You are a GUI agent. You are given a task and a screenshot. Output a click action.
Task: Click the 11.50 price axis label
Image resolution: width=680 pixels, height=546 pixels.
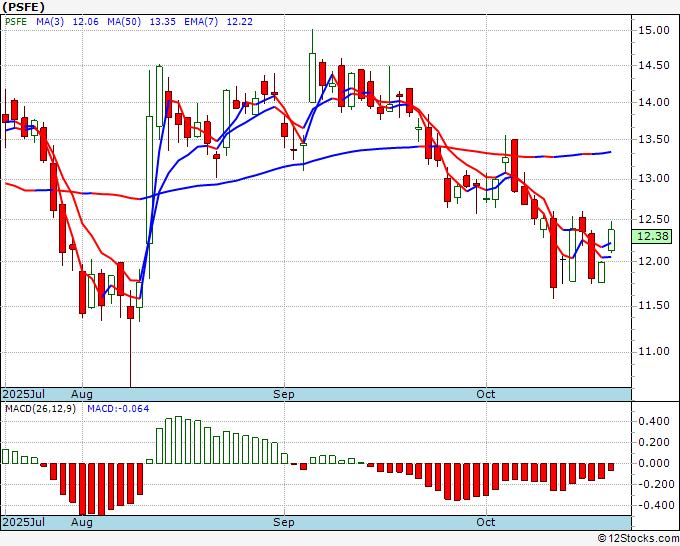654,305
